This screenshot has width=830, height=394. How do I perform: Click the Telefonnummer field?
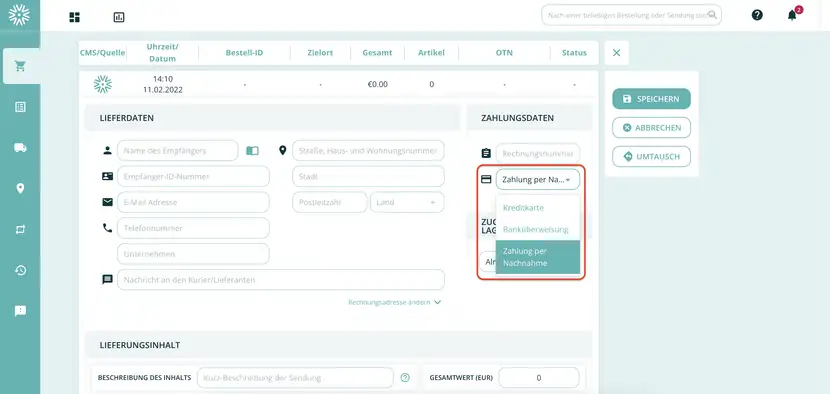(193, 228)
